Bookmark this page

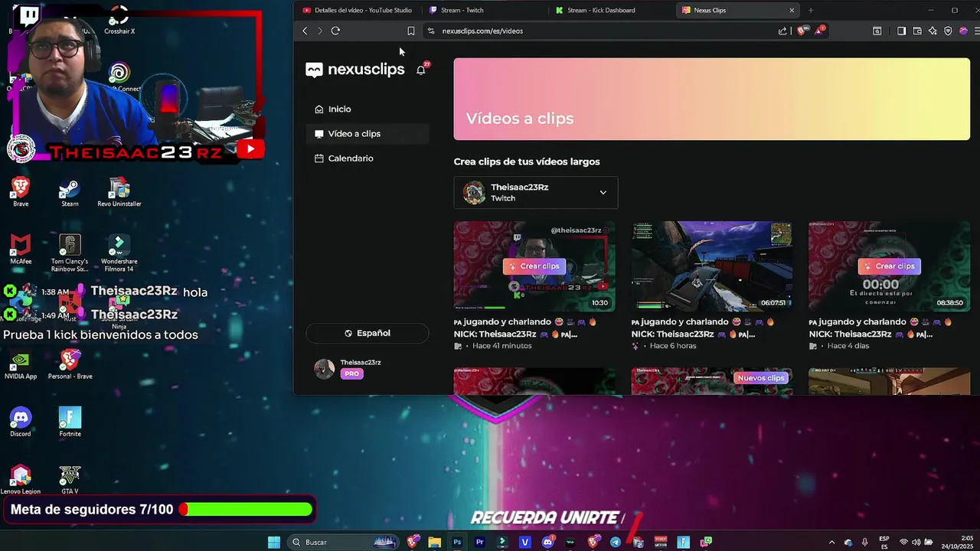click(x=411, y=31)
